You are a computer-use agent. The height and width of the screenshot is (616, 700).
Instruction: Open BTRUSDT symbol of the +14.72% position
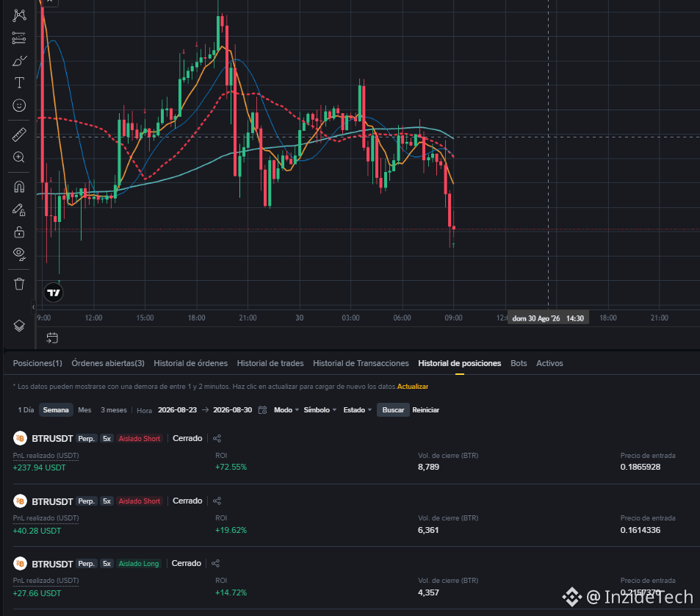(x=52, y=564)
